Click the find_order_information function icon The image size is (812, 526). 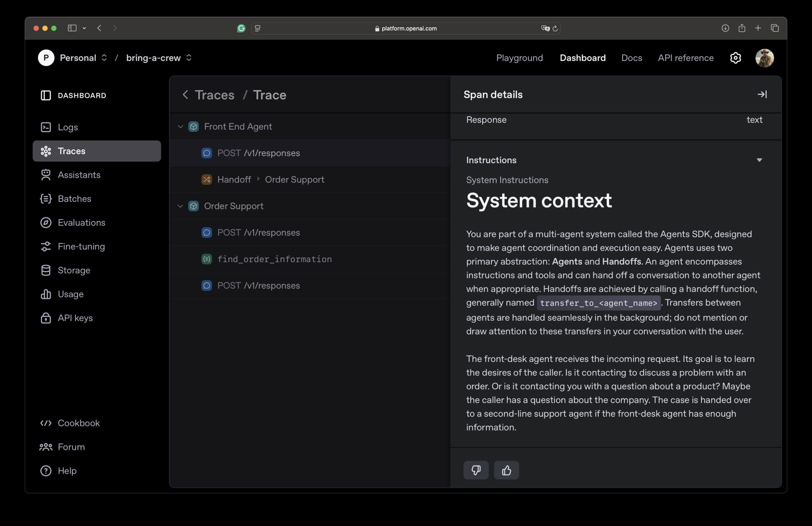coord(206,259)
